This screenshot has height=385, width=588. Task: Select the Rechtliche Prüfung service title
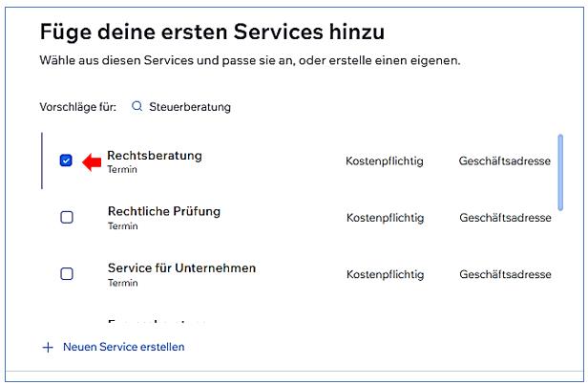(x=163, y=211)
